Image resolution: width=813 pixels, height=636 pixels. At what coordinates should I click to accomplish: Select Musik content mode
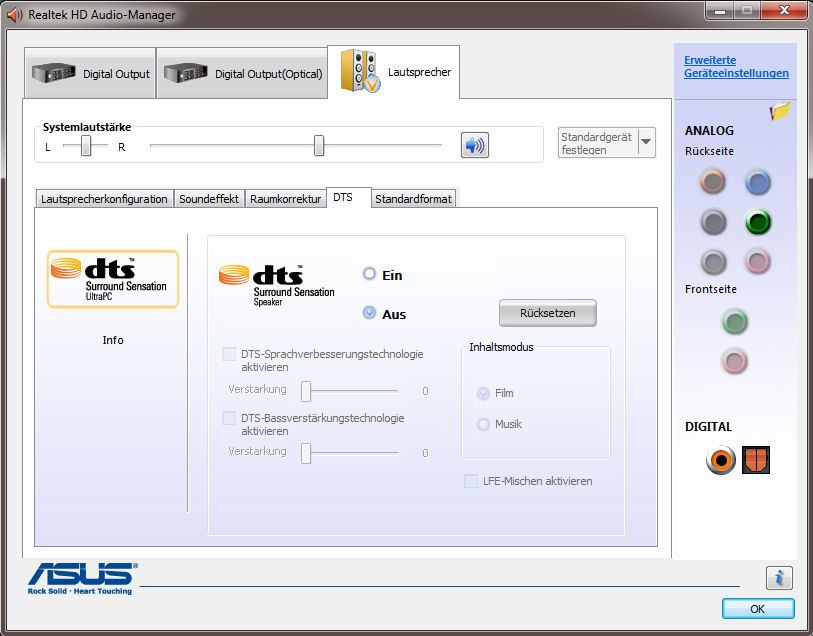click(x=483, y=425)
